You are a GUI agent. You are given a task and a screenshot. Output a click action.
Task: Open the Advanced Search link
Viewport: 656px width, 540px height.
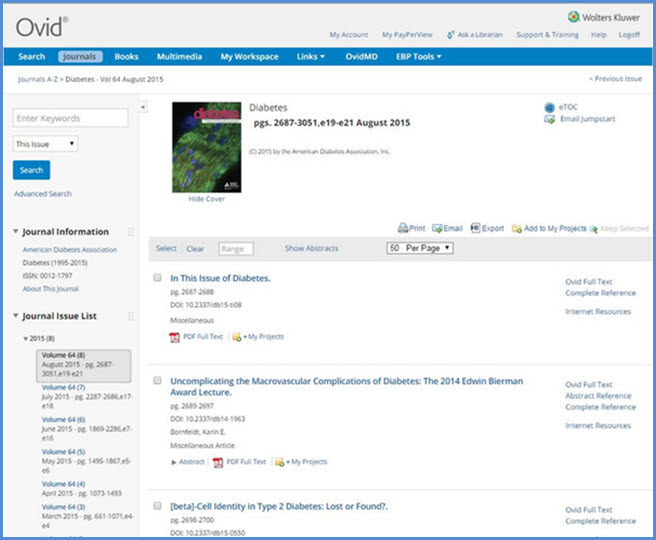(43, 194)
